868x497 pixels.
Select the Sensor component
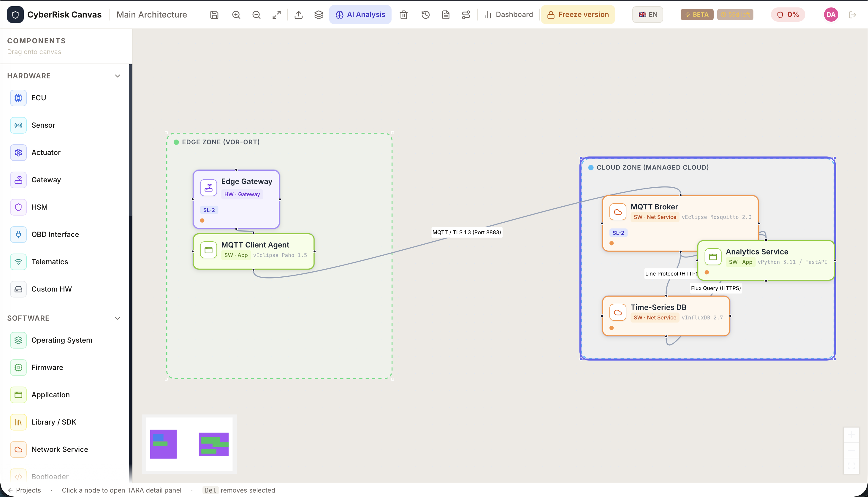64,125
